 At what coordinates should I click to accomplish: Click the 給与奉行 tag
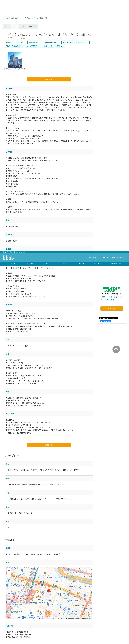point(21,43)
